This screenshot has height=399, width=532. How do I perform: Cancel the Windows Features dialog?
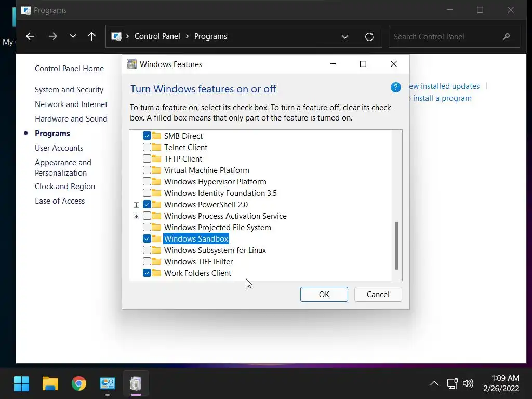(378, 294)
